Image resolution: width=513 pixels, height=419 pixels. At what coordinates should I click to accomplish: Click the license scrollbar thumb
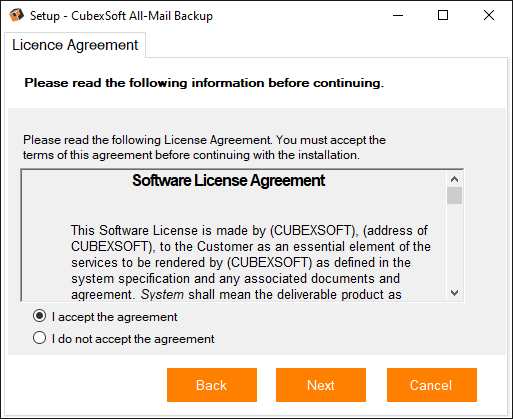[x=454, y=196]
